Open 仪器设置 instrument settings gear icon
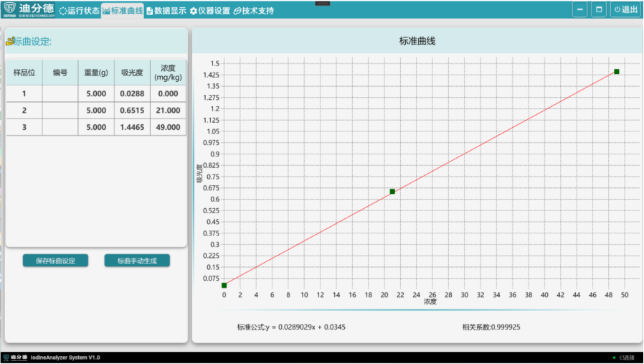Image resolution: width=644 pixels, height=364 pixels. [194, 11]
